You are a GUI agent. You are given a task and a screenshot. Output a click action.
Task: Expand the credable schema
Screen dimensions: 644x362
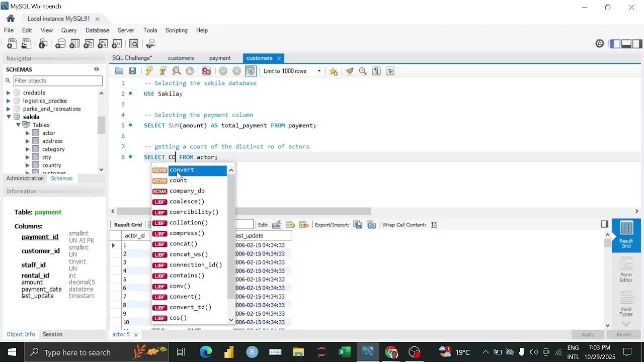click(8, 93)
